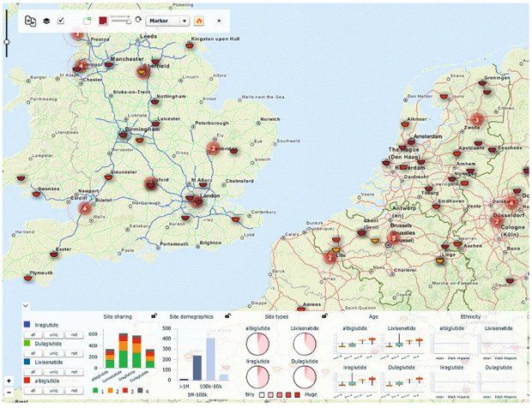The image size is (532, 408).
Task: Toggle the Site demographics lock icon
Action: (227, 316)
